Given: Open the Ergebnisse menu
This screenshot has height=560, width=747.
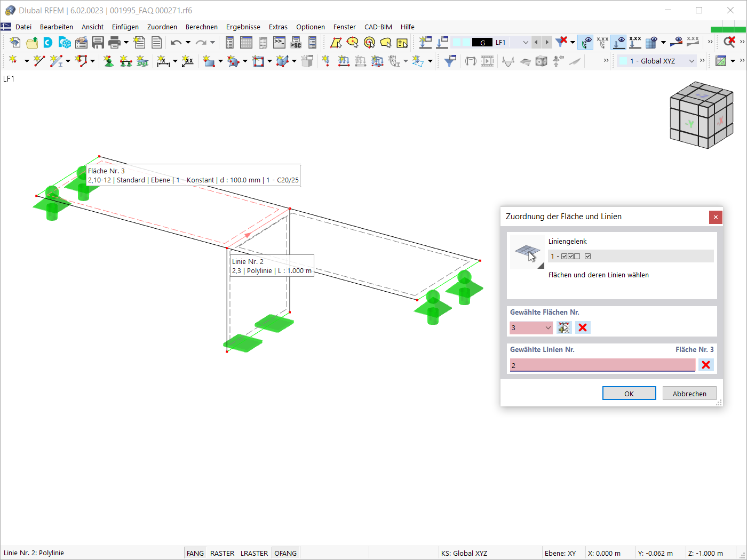Looking at the screenshot, I should (243, 27).
